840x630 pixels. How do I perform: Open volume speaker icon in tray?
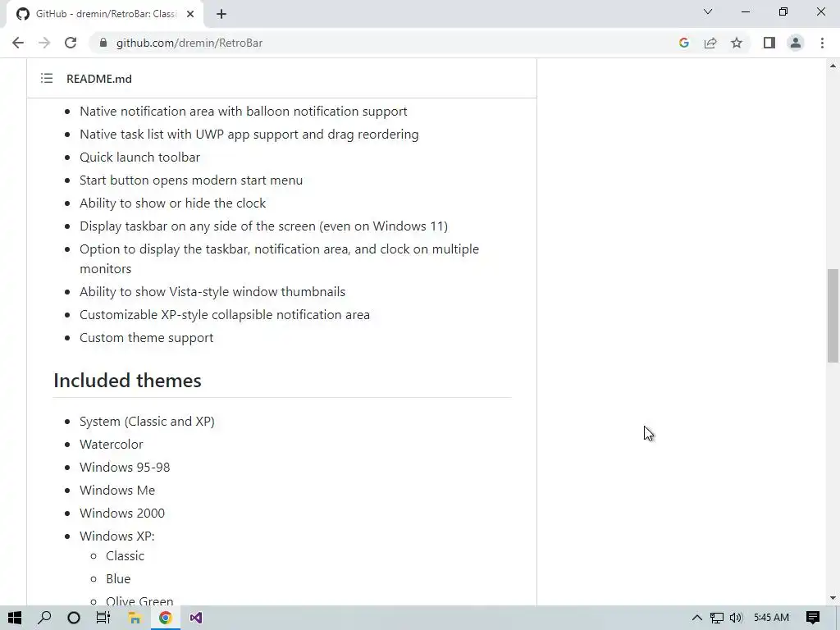coord(736,618)
